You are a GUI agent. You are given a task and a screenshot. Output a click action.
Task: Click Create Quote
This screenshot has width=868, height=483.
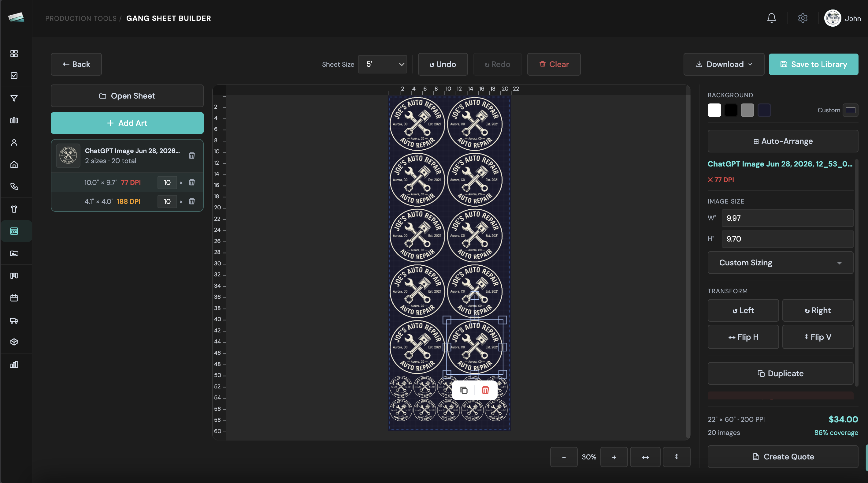click(783, 457)
